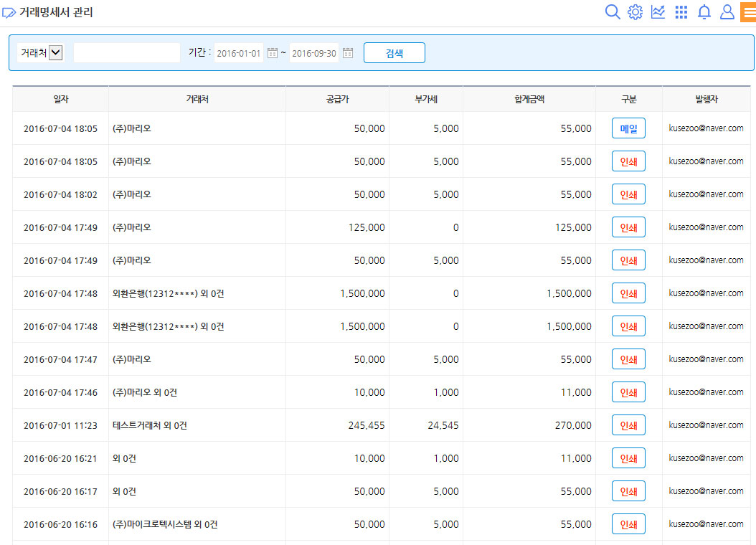Click the supply amount 245,455
The width and height of the screenshot is (756, 545).
(367, 425)
